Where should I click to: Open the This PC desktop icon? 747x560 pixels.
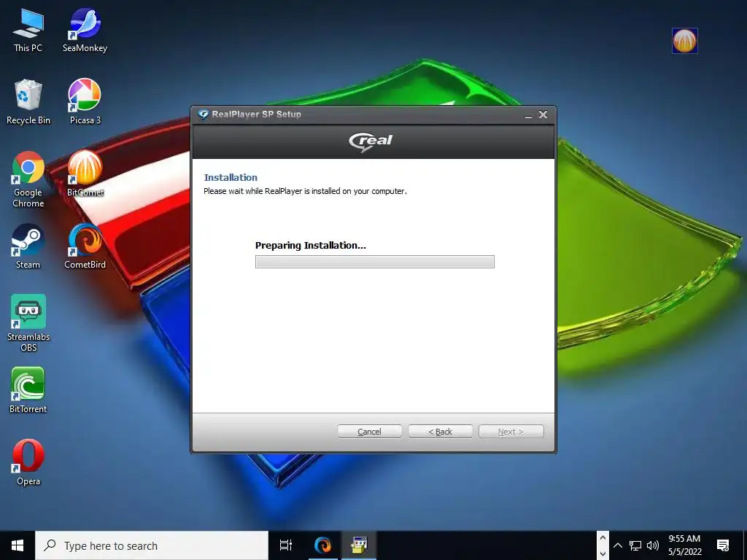(28, 30)
